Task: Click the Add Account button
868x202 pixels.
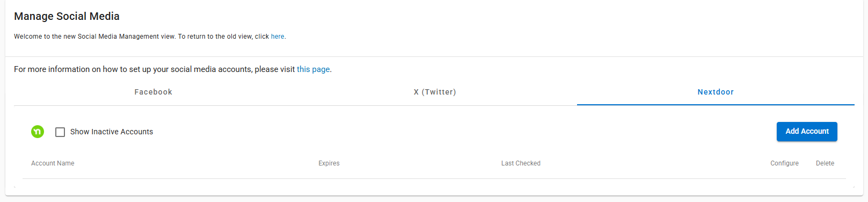Action: [807, 132]
